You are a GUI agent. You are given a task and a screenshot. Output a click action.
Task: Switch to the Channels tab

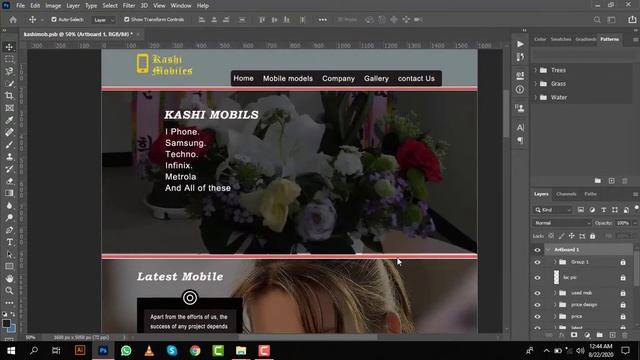566,194
